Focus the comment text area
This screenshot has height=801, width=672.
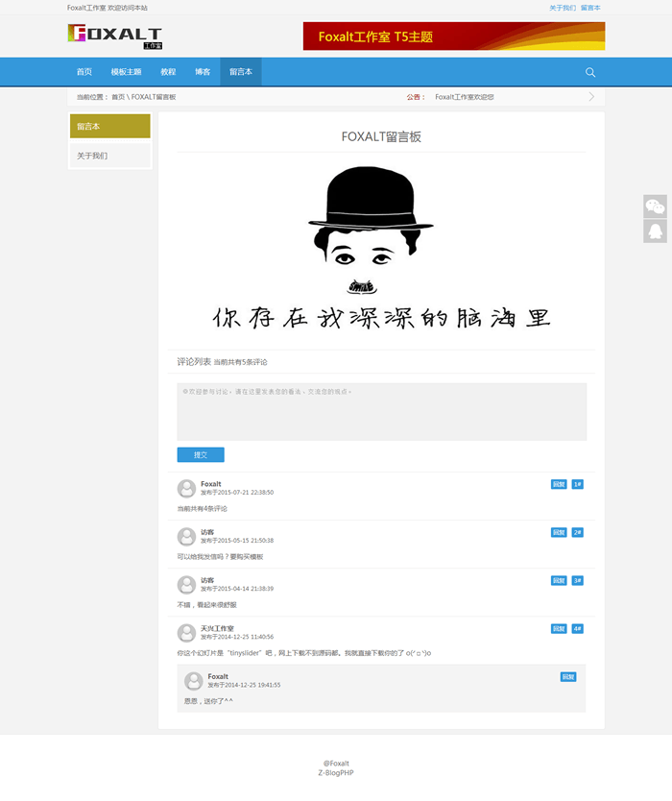coord(382,412)
